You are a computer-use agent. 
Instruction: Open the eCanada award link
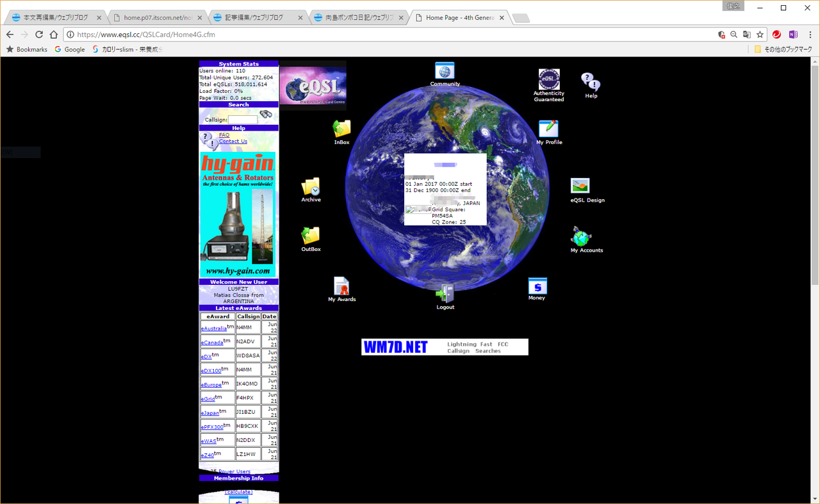[212, 343]
